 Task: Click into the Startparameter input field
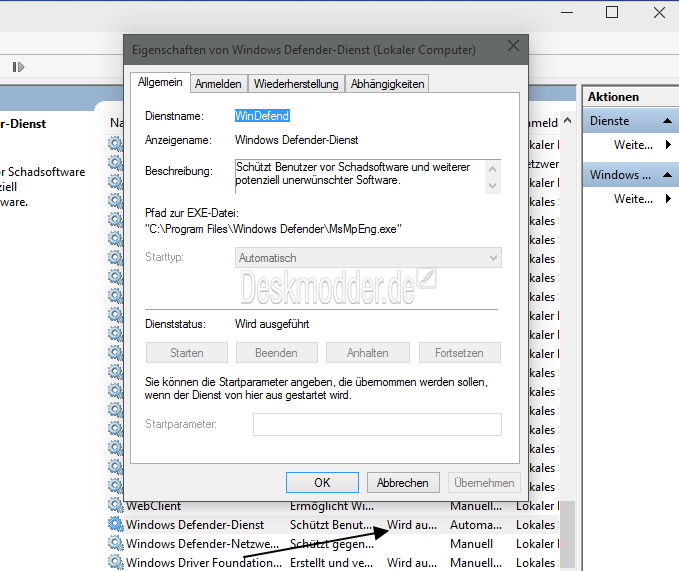(377, 424)
